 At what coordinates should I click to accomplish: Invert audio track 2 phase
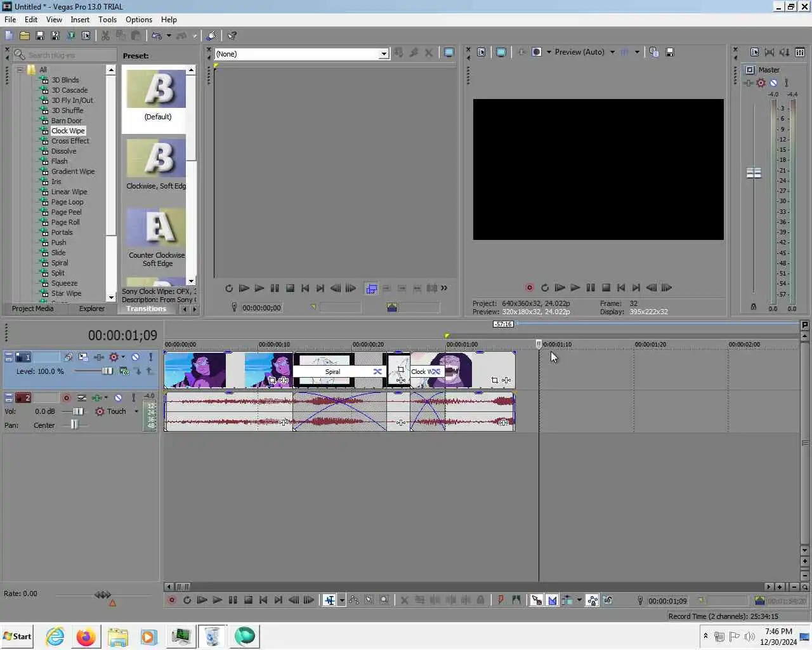tap(82, 398)
